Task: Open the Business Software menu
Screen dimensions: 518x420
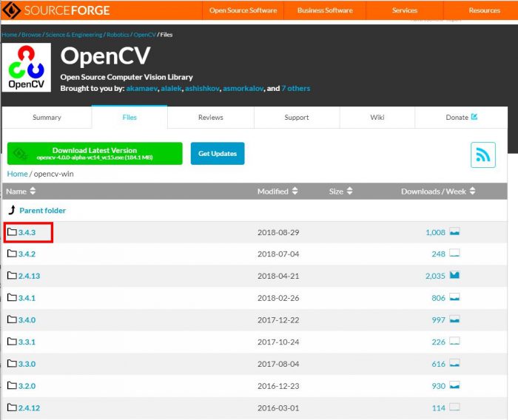Action: click(x=325, y=10)
